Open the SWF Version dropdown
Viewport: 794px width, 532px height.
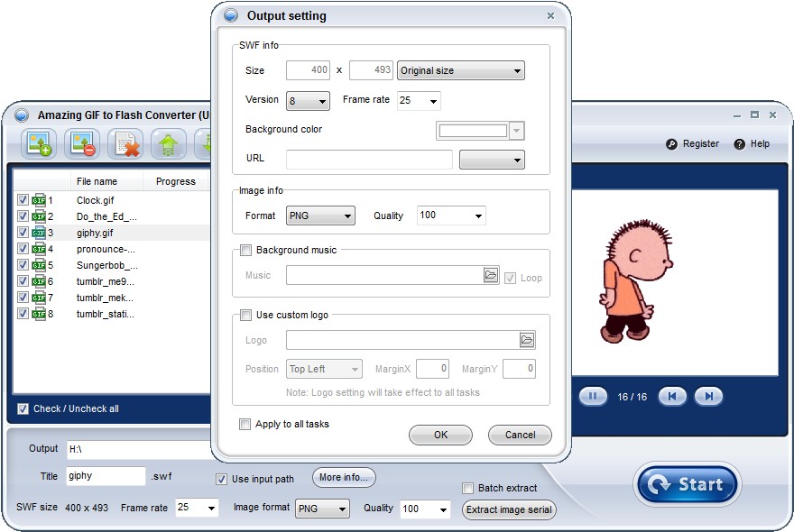coord(308,101)
